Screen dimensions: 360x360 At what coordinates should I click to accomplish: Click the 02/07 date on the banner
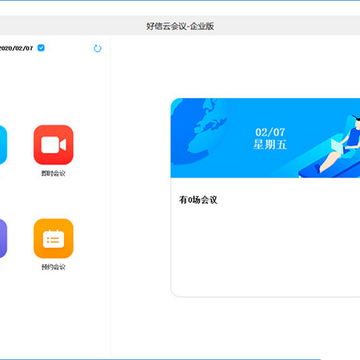(x=270, y=132)
